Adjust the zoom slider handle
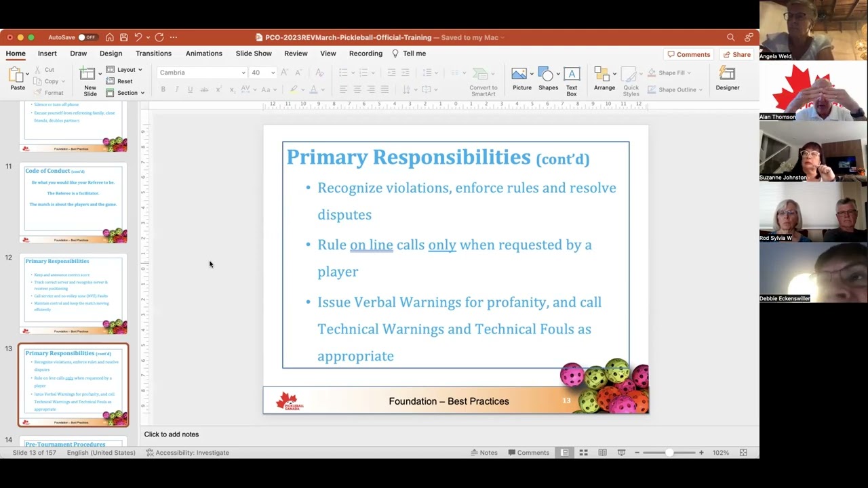Screen dimensions: 868x488 669,453
